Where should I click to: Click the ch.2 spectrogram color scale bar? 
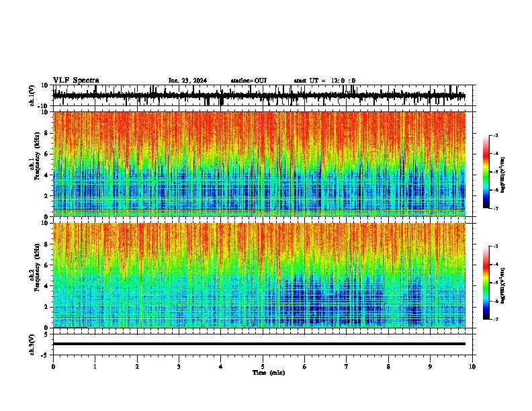pyautogui.click(x=486, y=283)
